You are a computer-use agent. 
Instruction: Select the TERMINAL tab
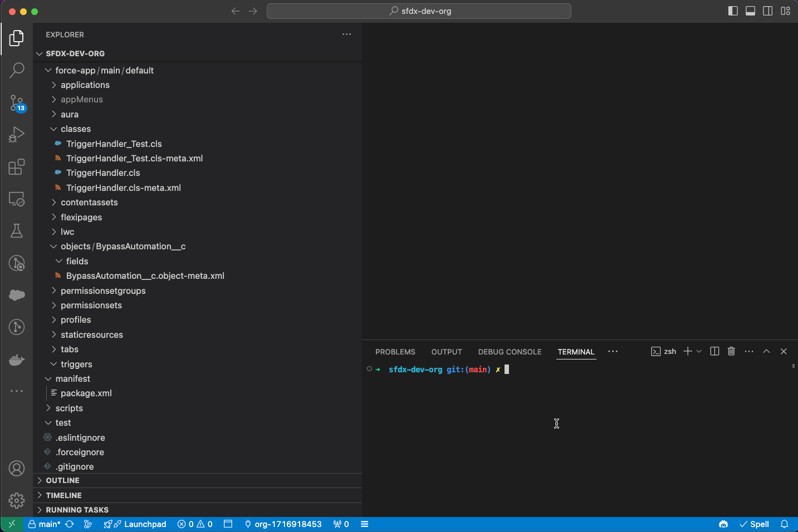coord(576,352)
